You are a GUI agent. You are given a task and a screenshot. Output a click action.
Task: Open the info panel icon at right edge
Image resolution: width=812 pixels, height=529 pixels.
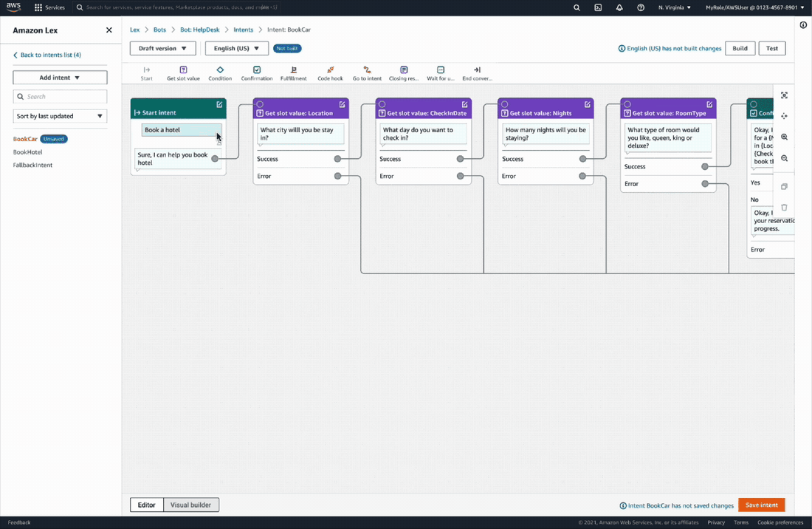pyautogui.click(x=803, y=25)
